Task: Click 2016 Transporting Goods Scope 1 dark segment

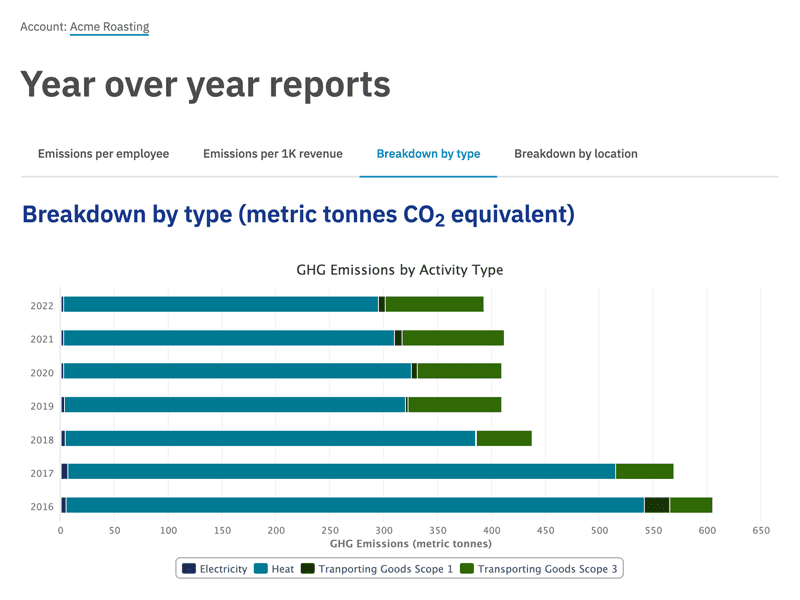Action: pyautogui.click(x=656, y=505)
